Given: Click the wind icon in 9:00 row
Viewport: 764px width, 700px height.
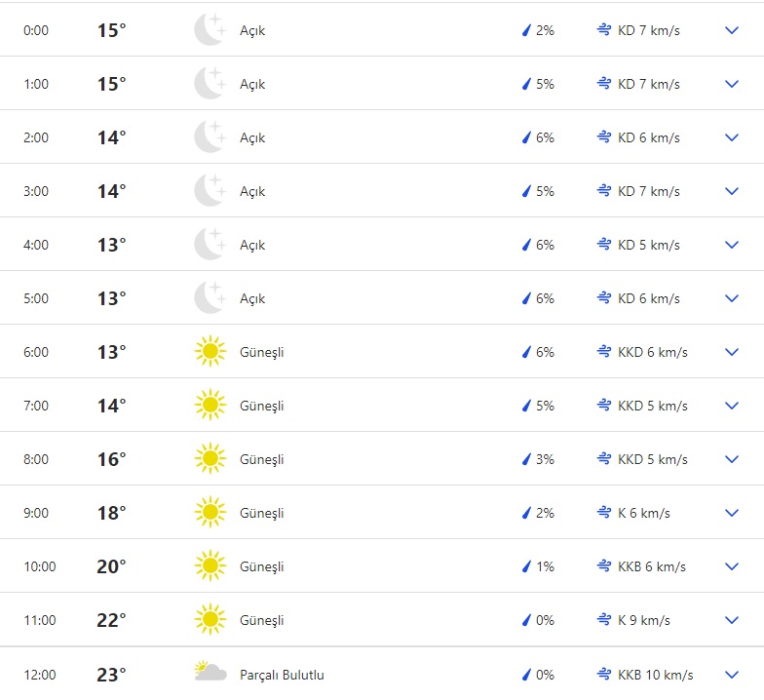Looking at the screenshot, I should click(x=604, y=513).
